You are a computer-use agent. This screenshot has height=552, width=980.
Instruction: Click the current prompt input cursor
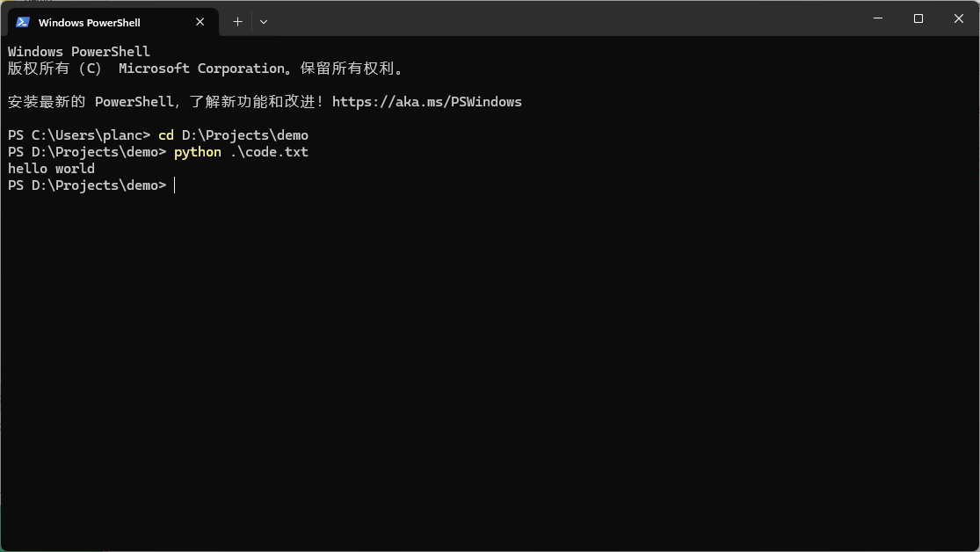[x=175, y=185]
